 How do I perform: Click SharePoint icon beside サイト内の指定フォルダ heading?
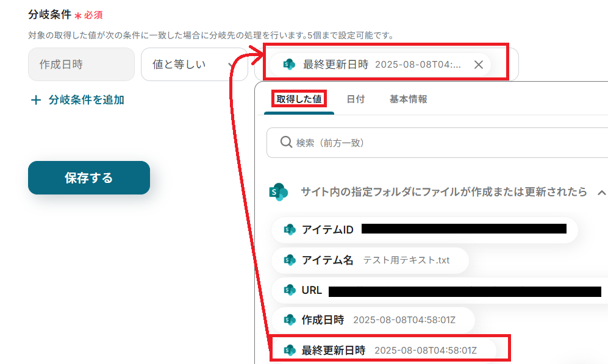pyautogui.click(x=279, y=192)
